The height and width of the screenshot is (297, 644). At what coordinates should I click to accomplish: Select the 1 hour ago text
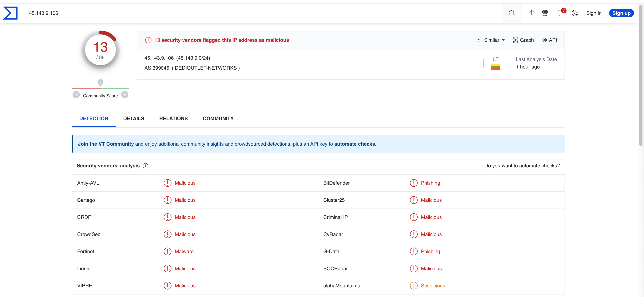tap(528, 67)
